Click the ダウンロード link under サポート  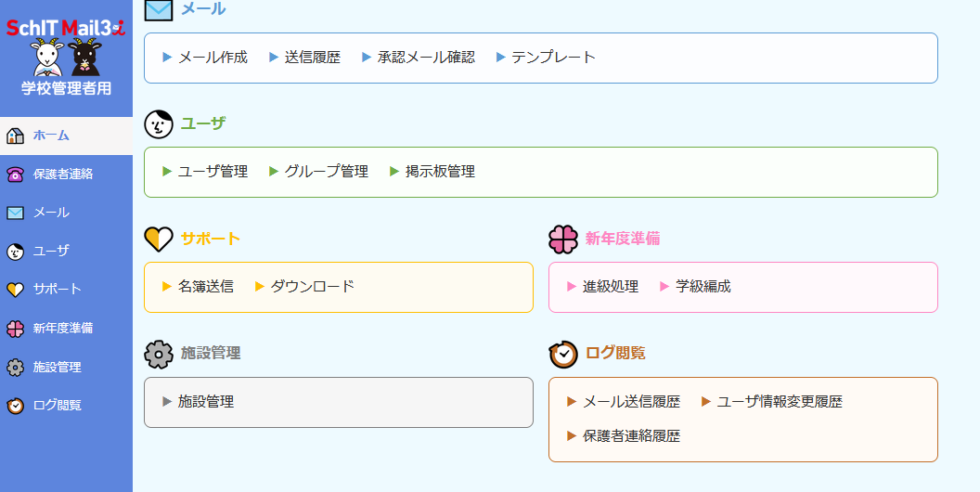click(x=312, y=287)
